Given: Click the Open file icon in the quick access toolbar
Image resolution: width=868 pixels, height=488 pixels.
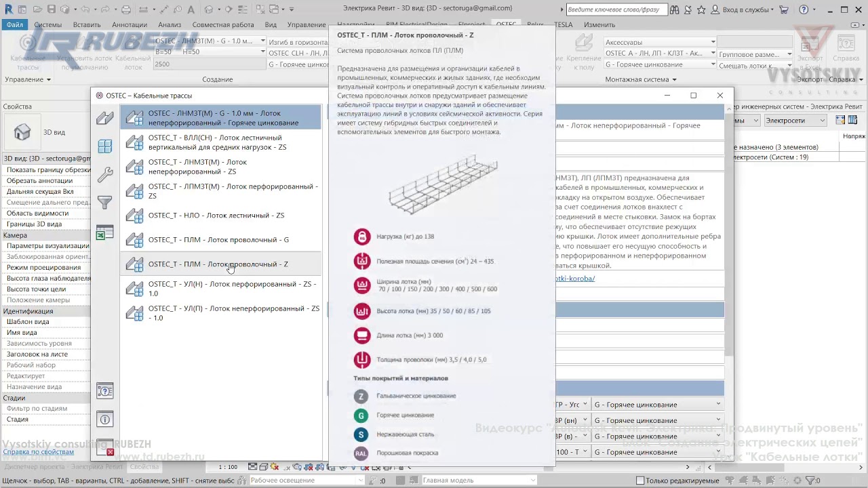Looking at the screenshot, I should (x=38, y=9).
